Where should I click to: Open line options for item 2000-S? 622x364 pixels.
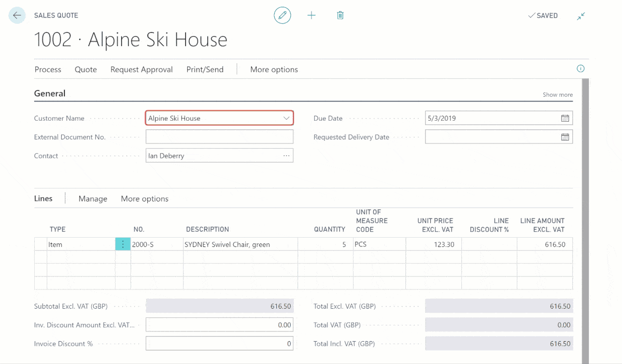pyautogui.click(x=123, y=244)
